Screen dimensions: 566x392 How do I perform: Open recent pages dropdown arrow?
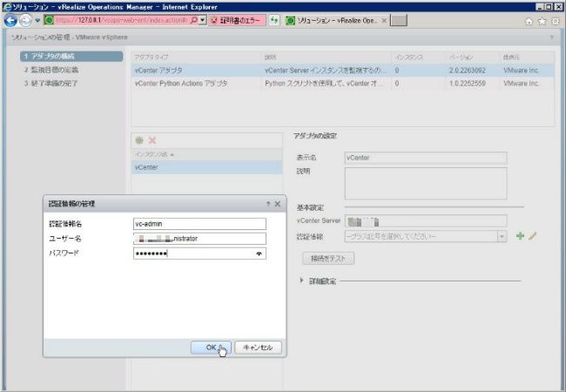point(37,21)
